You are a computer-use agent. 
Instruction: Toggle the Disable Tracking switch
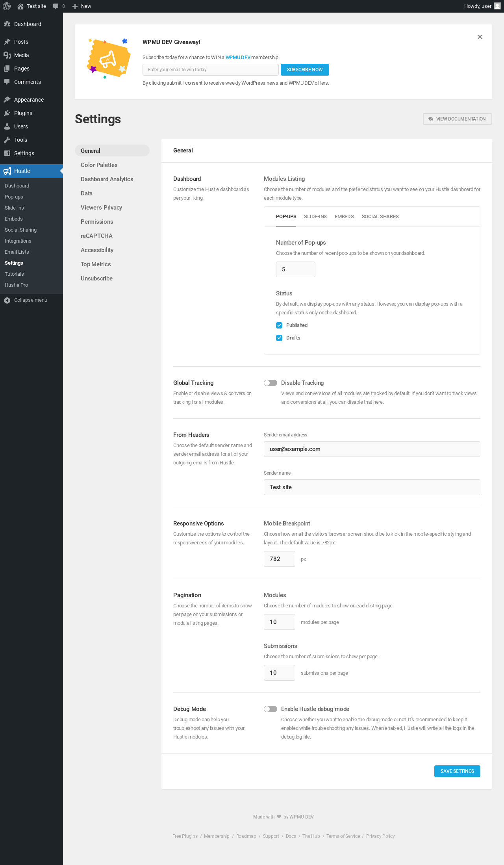pos(271,383)
